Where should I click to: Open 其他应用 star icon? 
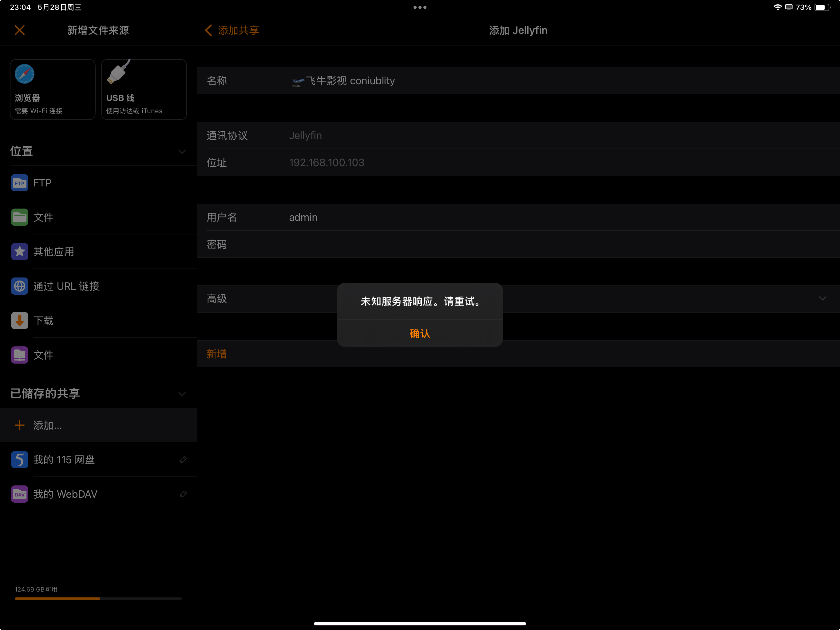[x=20, y=252]
